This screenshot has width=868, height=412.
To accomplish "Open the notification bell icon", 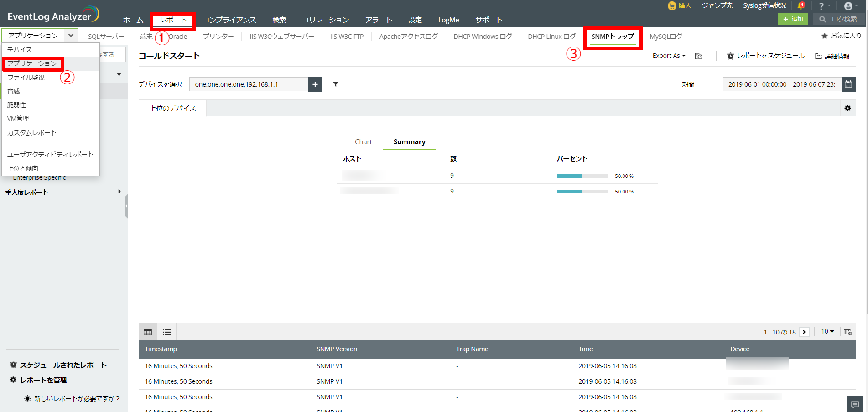I will click(x=800, y=6).
